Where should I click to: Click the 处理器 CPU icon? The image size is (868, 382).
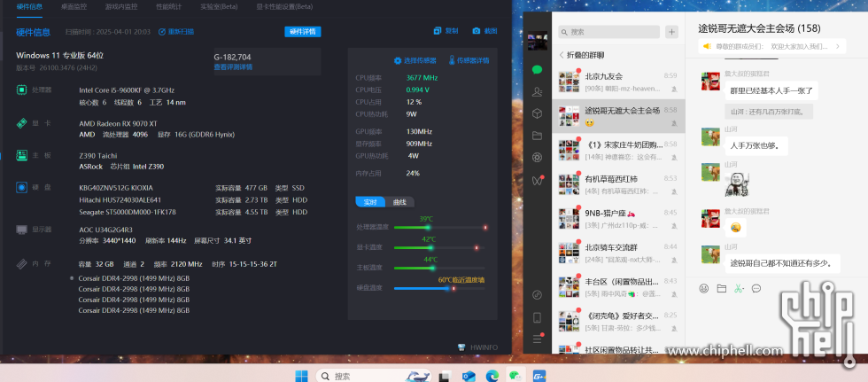point(21,90)
